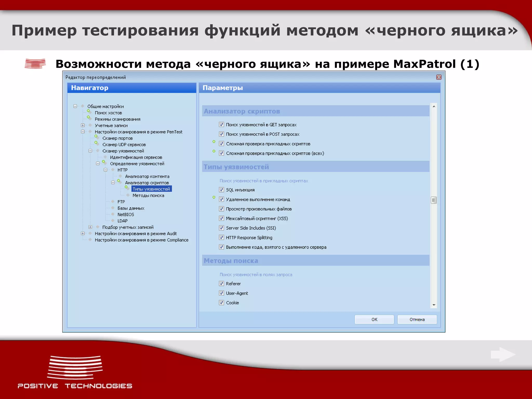Click next-slide arrow at bottom right
532x399 pixels.
503,354
